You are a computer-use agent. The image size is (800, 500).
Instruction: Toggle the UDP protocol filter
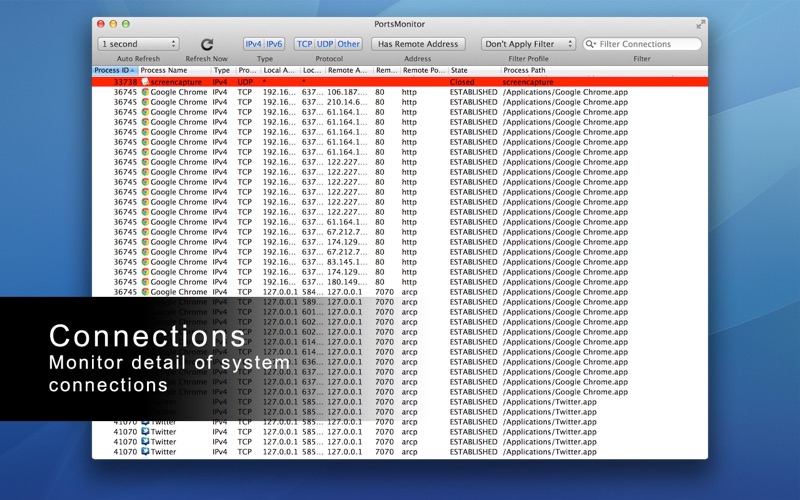pyautogui.click(x=325, y=44)
